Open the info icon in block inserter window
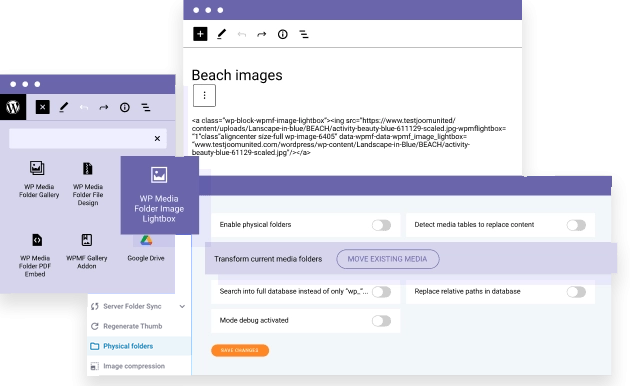The width and height of the screenshot is (630, 386). coord(125,107)
